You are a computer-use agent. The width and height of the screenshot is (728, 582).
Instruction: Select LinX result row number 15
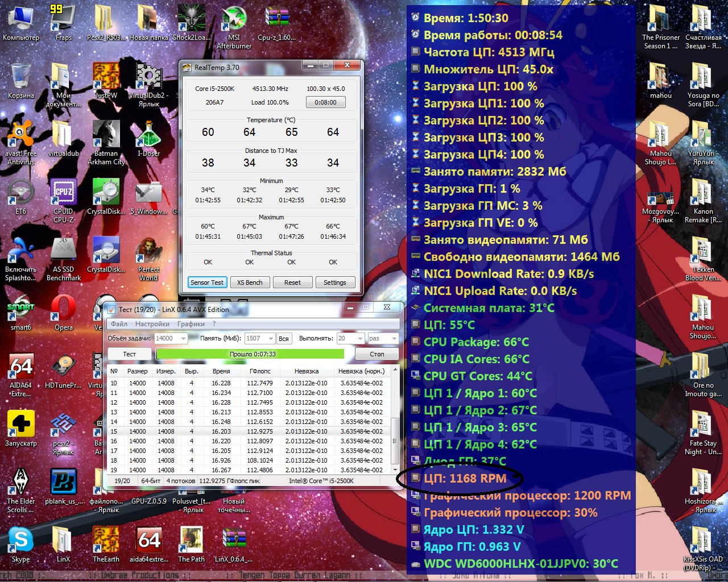tap(249, 431)
